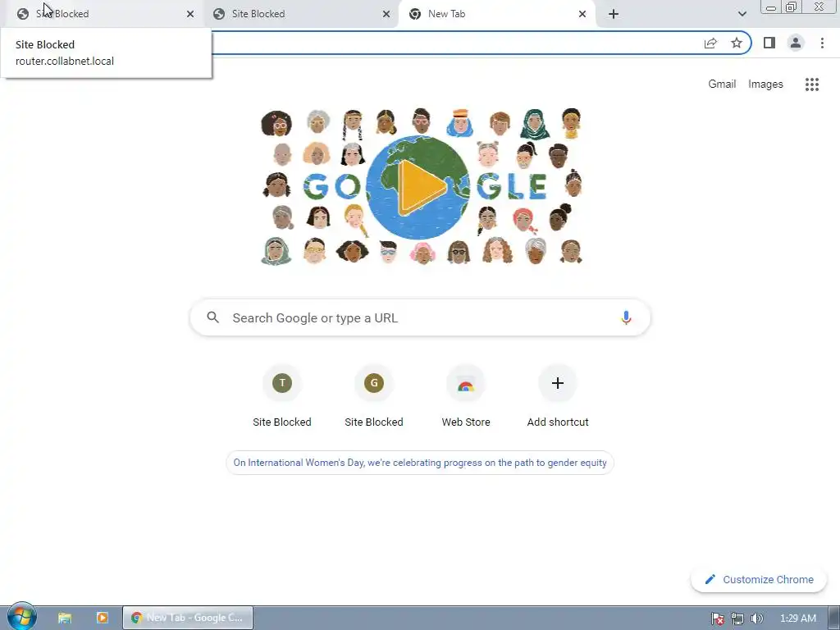
Task: Launch the media player taskbar icon
Action: click(x=102, y=618)
